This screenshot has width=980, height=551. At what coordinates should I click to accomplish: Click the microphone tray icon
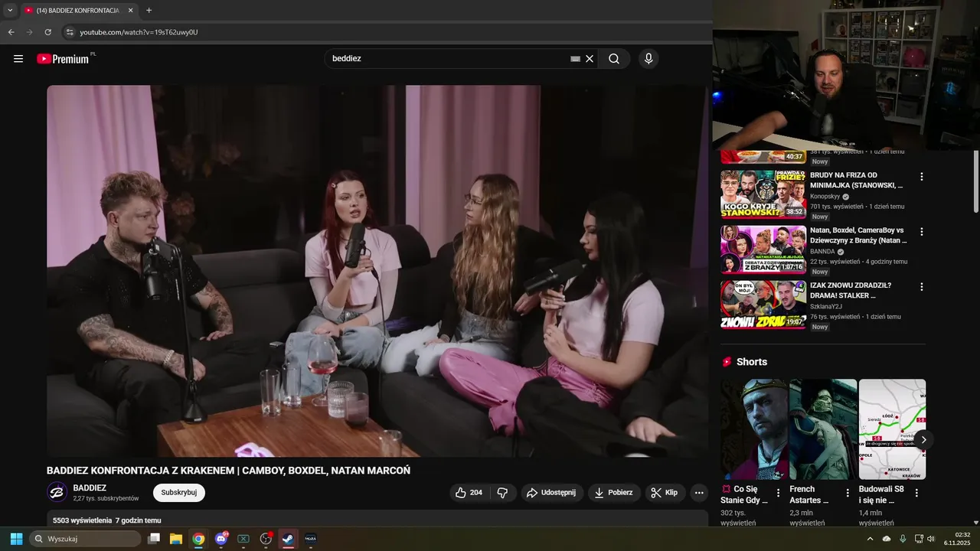coord(903,539)
